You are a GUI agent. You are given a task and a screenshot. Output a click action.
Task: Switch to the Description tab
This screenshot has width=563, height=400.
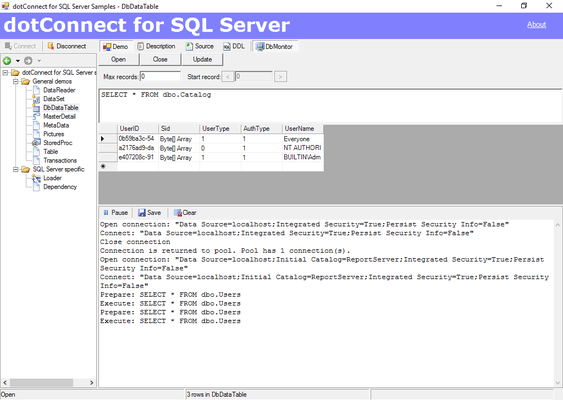click(x=156, y=46)
